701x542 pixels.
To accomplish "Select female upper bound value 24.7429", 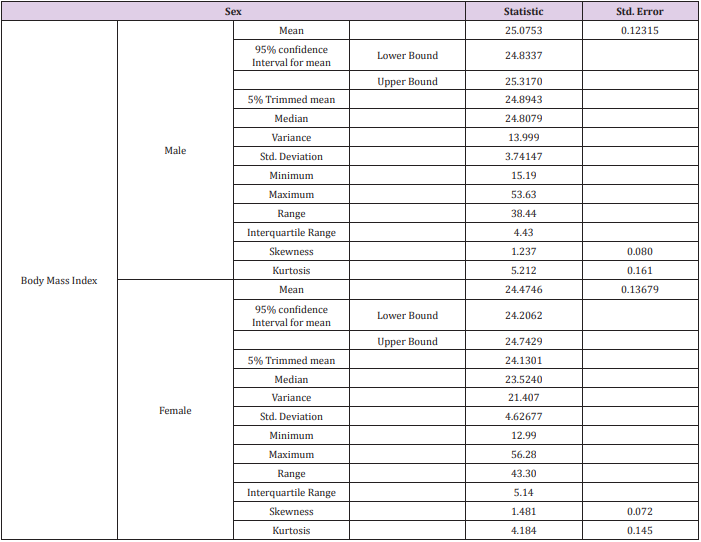I will click(524, 341).
